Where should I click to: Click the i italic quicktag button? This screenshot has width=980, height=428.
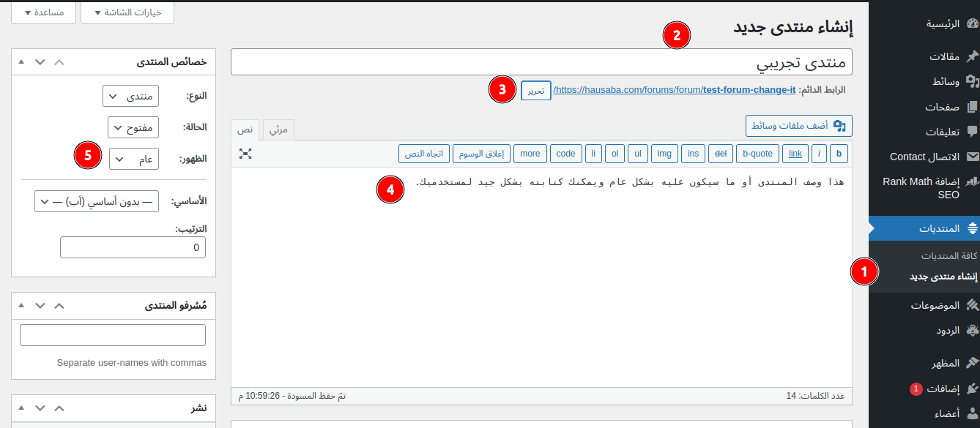coord(819,154)
